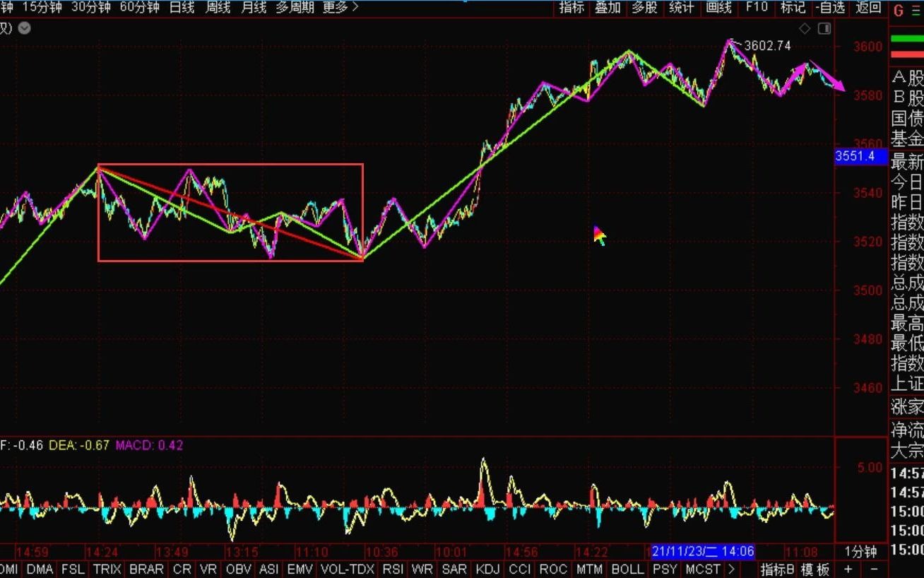Viewport: 924px width, 578px height.
Task: Open 多股 multi-stock view
Action: (x=644, y=8)
